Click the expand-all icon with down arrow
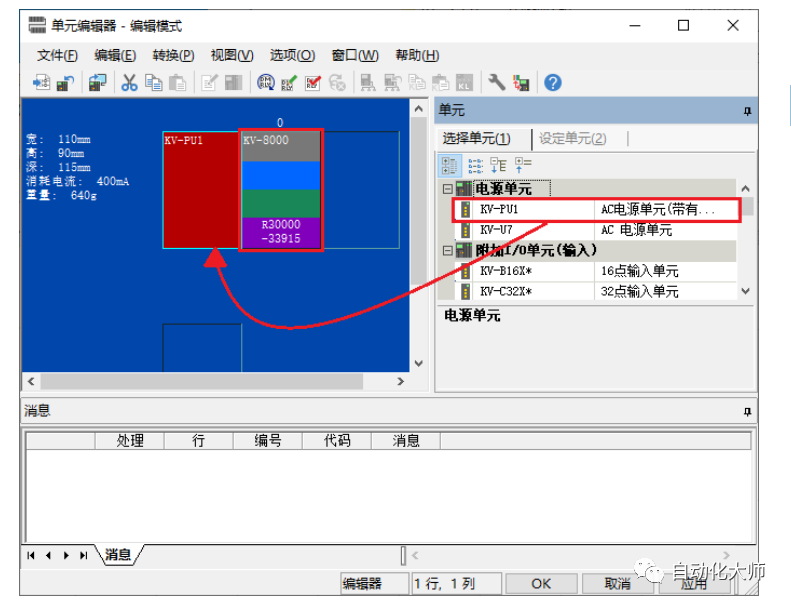The image size is (791, 606). [498, 165]
